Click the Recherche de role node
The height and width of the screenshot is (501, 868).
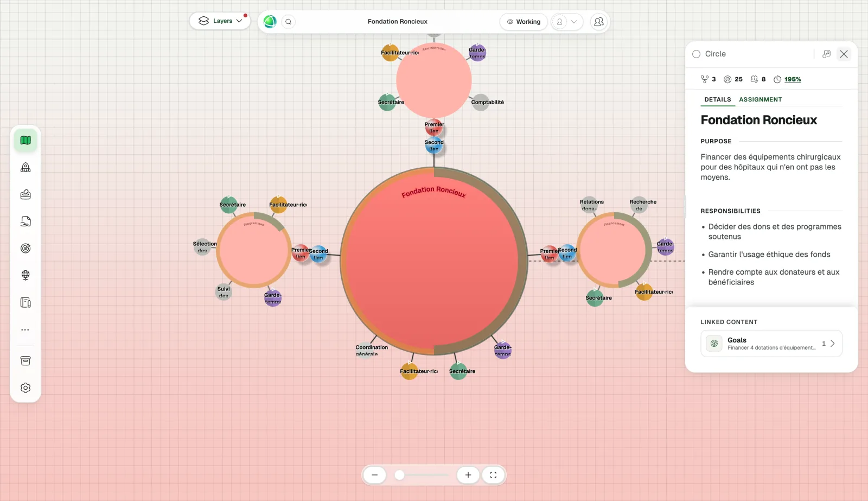pyautogui.click(x=640, y=205)
